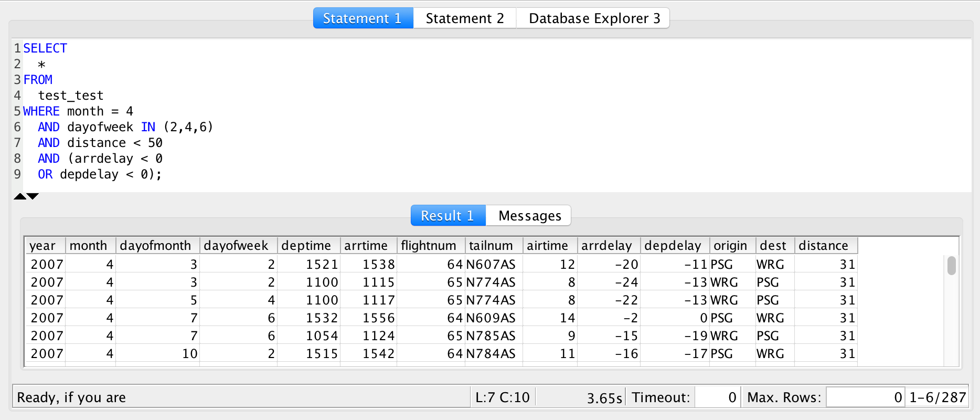Viewport: 980px width, 420px height.
Task: Select the Result 1 tab
Action: point(448,216)
